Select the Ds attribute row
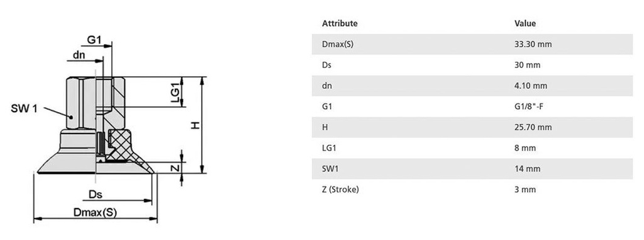The height and width of the screenshot is (240, 644). tap(472, 65)
